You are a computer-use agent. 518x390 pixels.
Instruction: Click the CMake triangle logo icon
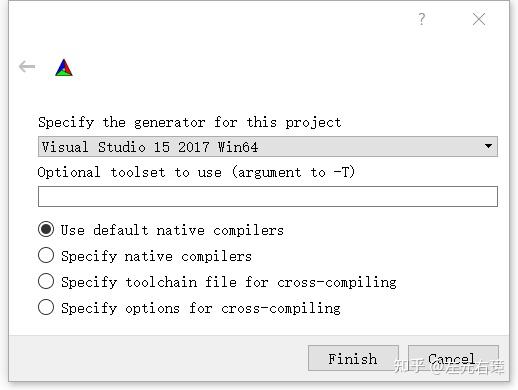[64, 68]
